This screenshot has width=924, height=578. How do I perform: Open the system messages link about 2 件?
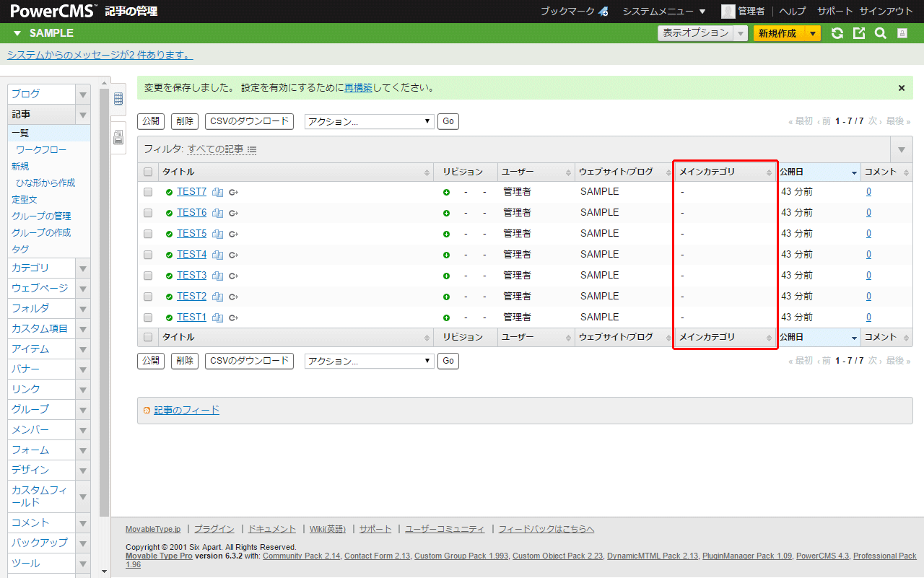[100, 55]
